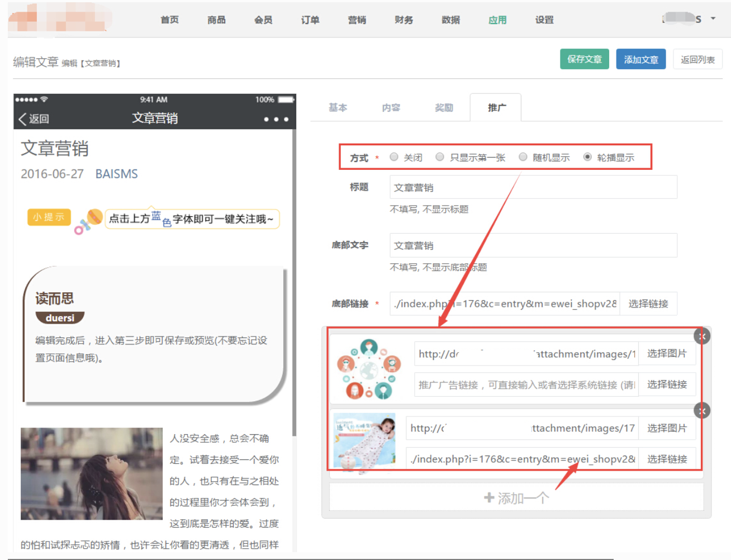The image size is (731, 560).
Task: Remove the second ad item via its X icon
Action: (x=702, y=411)
